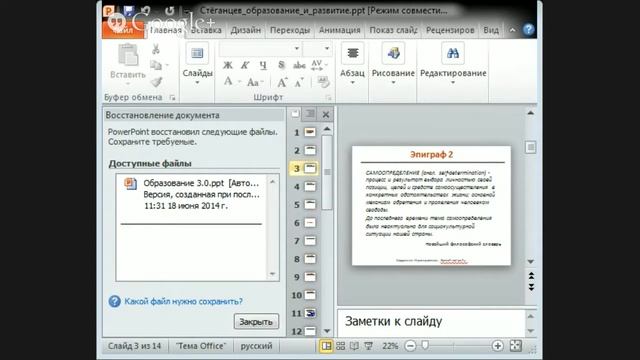
Task: Click Заметки к слайду notes field
Action: tap(431, 322)
